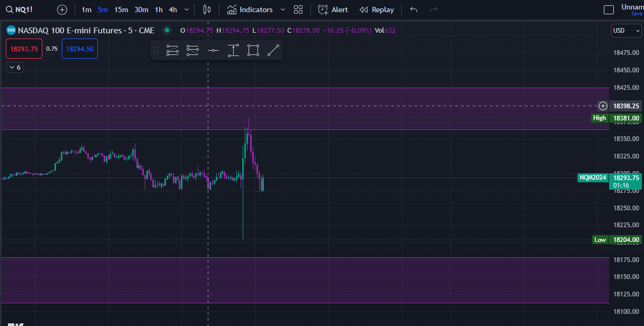Undo the last chart action
This screenshot has width=644, height=326.
pos(413,10)
